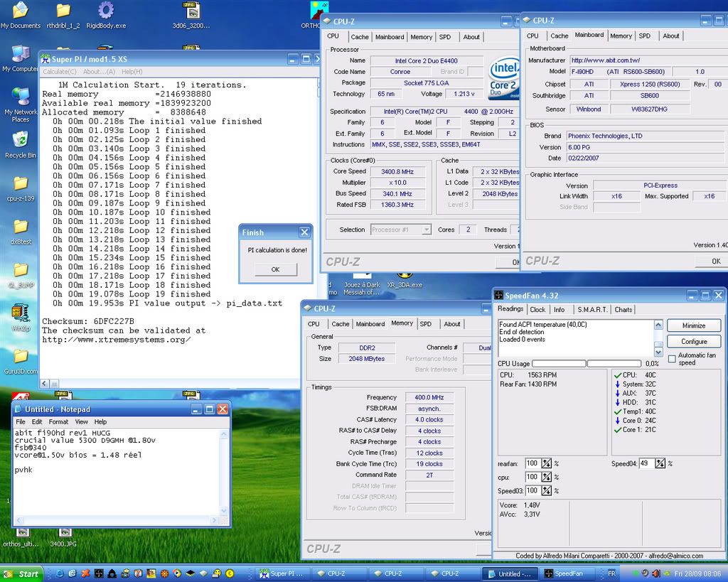
Task: Click the SpeedFan title bar icon
Action: [499, 295]
